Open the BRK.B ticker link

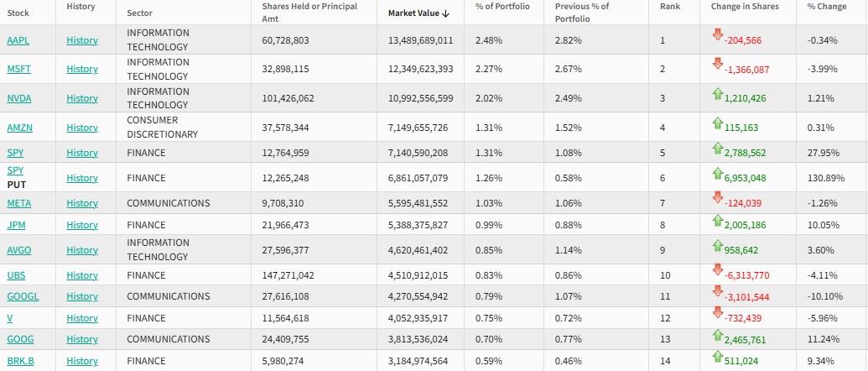click(x=20, y=361)
